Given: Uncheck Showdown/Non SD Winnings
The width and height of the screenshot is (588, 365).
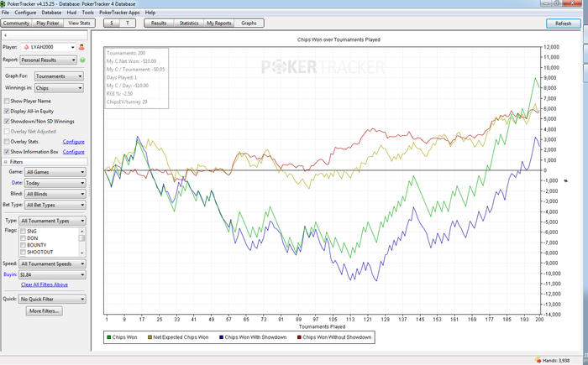Looking at the screenshot, I should click(7, 122).
